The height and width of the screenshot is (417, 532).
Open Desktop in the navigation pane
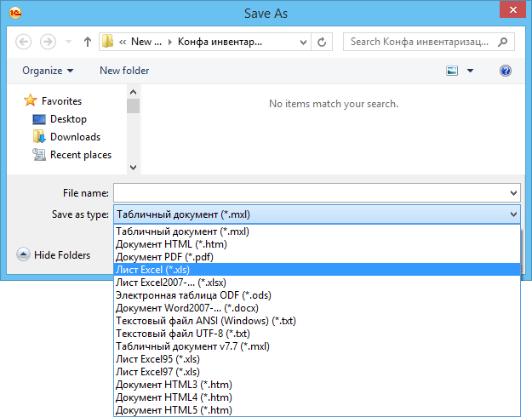68,119
